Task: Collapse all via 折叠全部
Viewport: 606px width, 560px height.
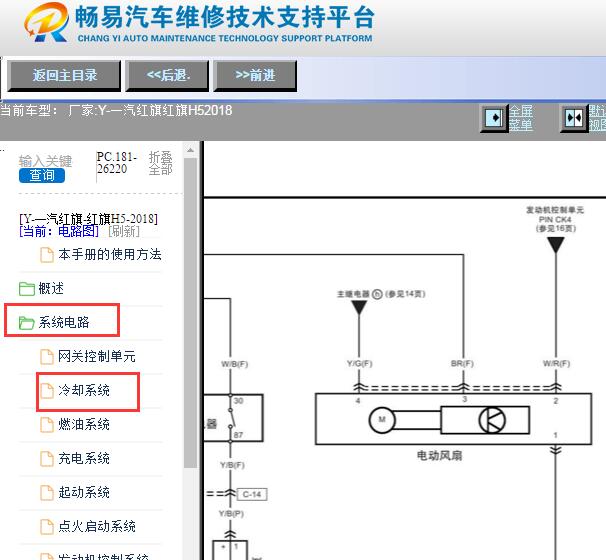Action: [x=160, y=163]
